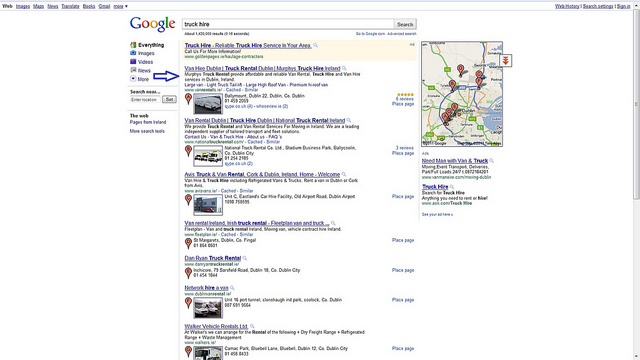Click the Search button next to the query box
The image size is (640, 360).
(x=405, y=24)
